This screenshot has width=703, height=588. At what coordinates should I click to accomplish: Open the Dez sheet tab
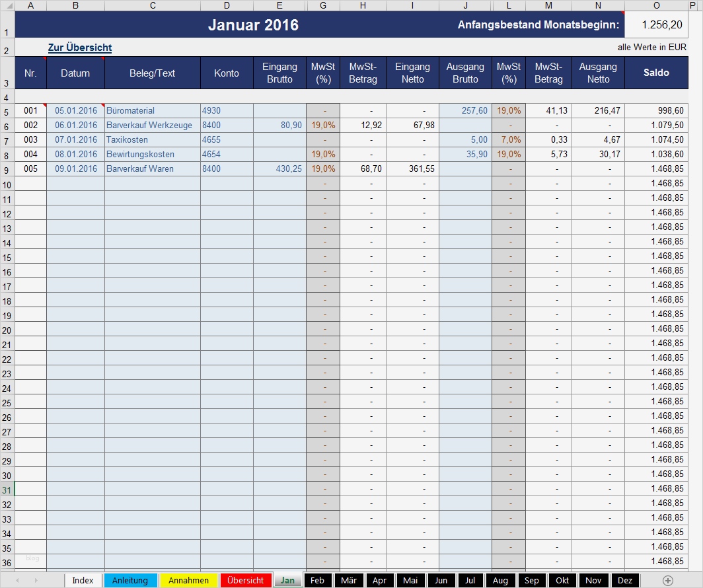click(x=624, y=580)
